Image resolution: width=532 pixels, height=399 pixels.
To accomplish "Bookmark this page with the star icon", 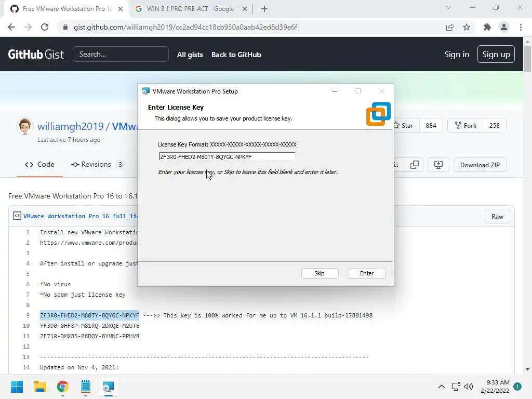I will [467, 27].
